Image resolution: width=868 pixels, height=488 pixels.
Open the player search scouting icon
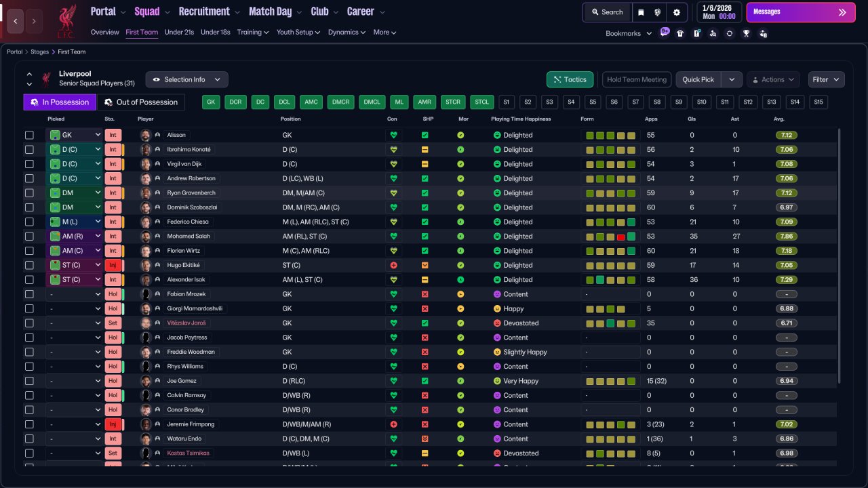[x=713, y=33]
